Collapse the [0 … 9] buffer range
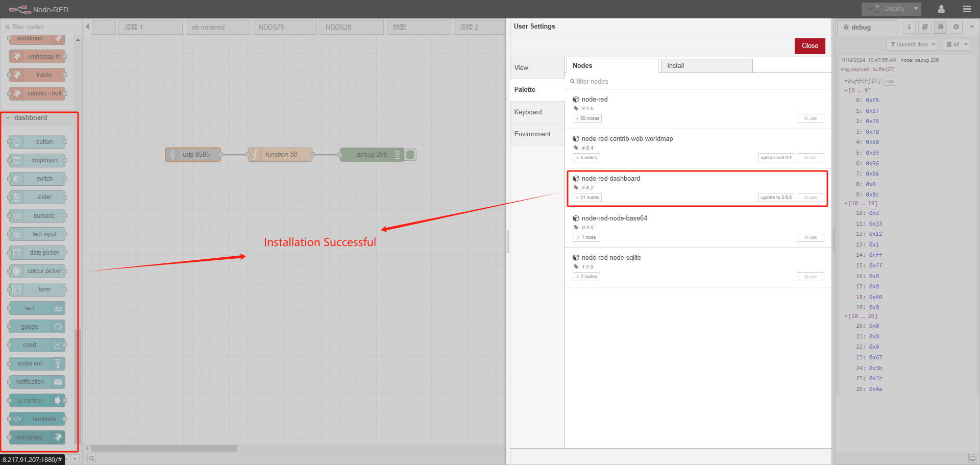The image size is (980, 465). tap(846, 91)
